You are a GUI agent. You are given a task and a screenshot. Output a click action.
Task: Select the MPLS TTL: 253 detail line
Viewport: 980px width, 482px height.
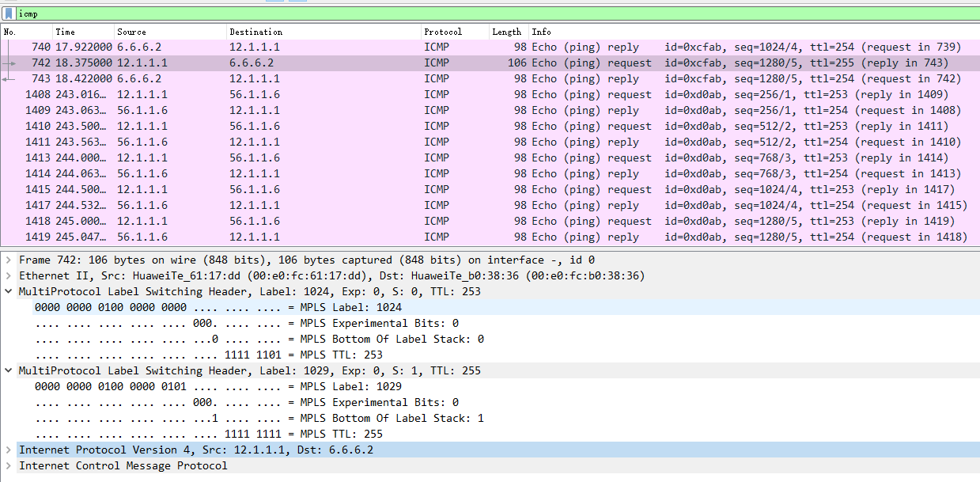237,355
